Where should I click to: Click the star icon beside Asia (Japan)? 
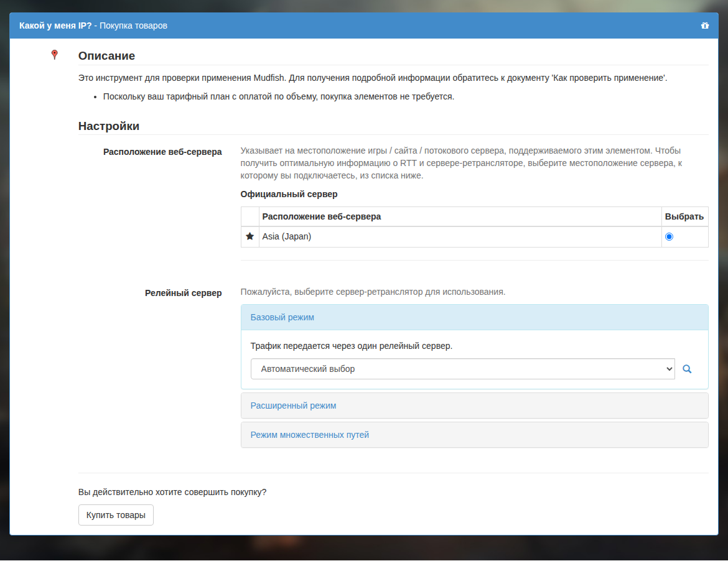[x=250, y=236]
